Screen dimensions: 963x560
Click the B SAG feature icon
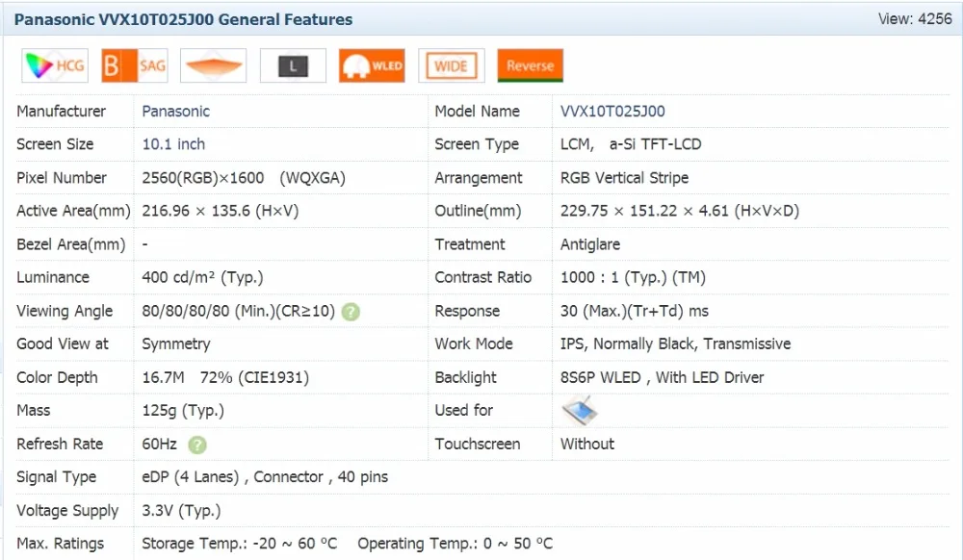[135, 65]
